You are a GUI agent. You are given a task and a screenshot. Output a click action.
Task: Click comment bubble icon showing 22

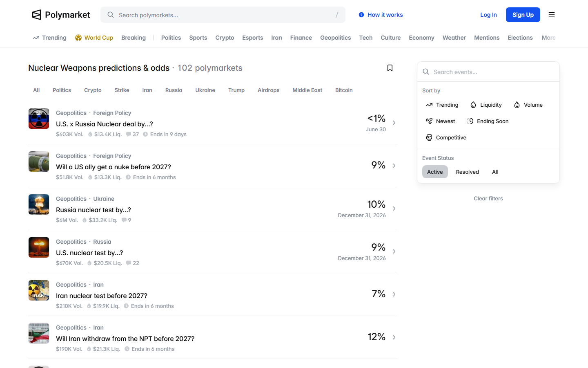tap(129, 263)
